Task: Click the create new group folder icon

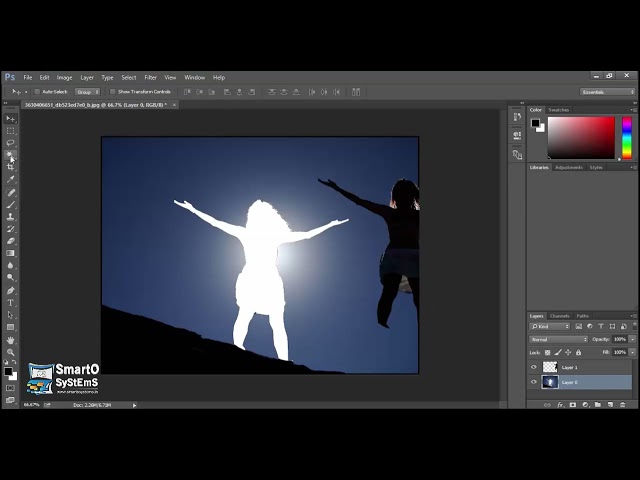Action: [x=598, y=404]
